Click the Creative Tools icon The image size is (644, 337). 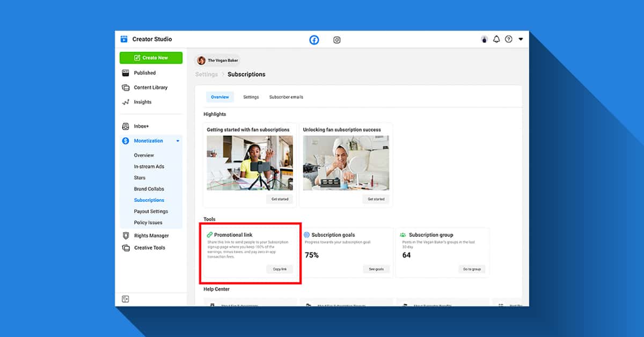[x=126, y=248]
